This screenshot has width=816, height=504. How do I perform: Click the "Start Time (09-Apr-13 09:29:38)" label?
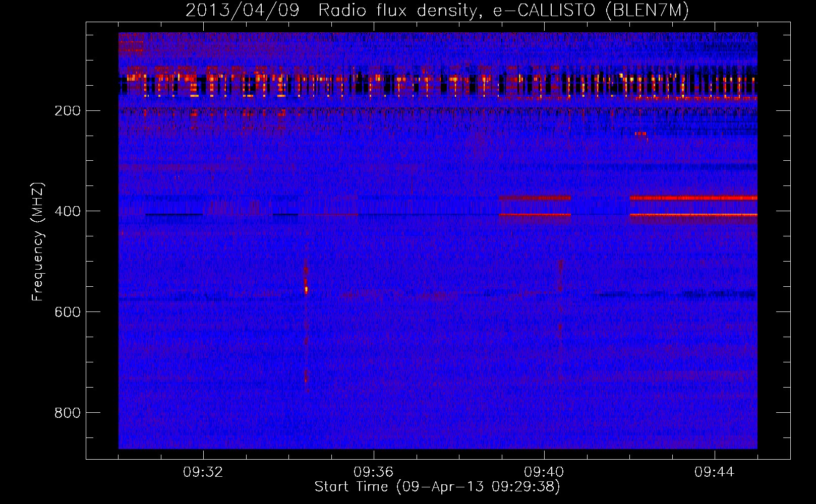437,487
